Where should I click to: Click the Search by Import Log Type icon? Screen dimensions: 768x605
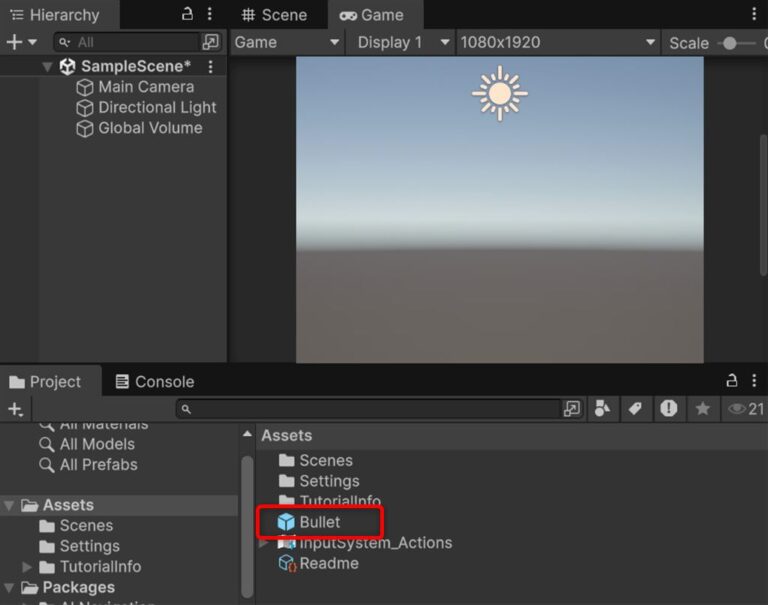669,409
